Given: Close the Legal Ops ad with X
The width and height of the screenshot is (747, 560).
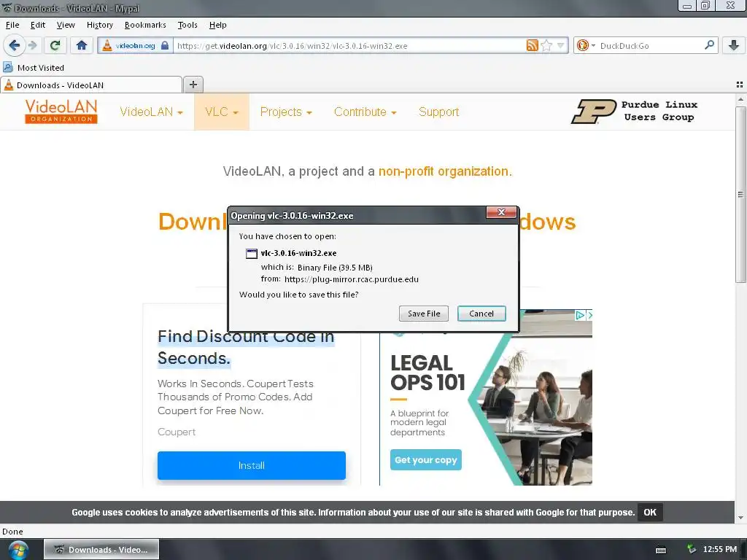Looking at the screenshot, I should 589,315.
